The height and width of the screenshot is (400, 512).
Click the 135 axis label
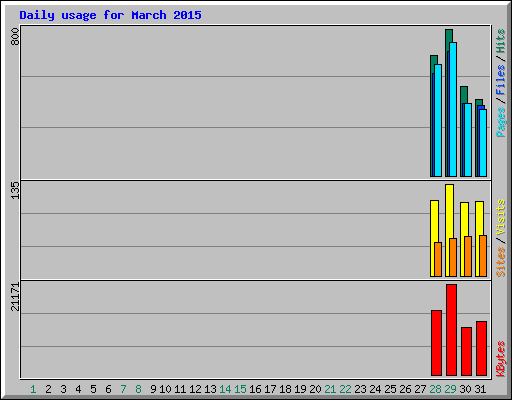coord(15,190)
